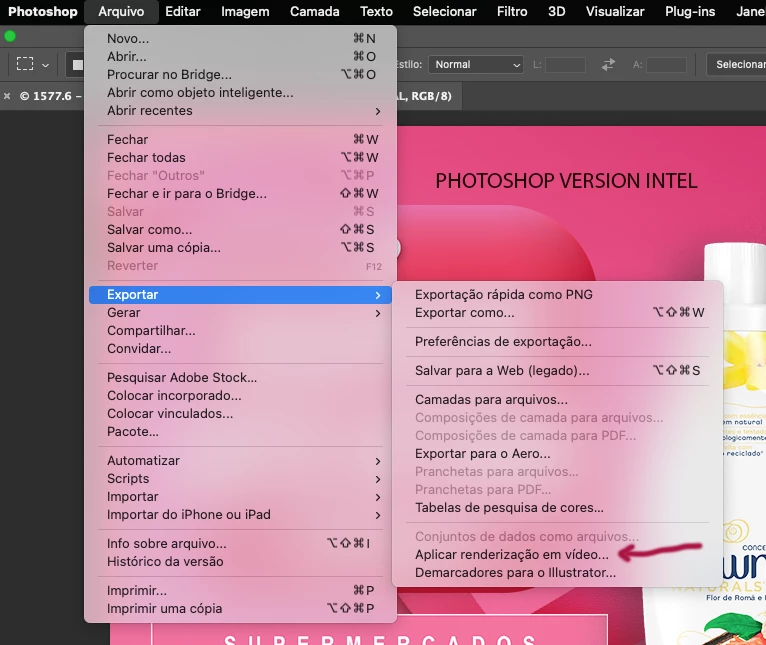Select Exportar como... in submenu
Image resolution: width=766 pixels, height=645 pixels.
[x=557, y=313]
